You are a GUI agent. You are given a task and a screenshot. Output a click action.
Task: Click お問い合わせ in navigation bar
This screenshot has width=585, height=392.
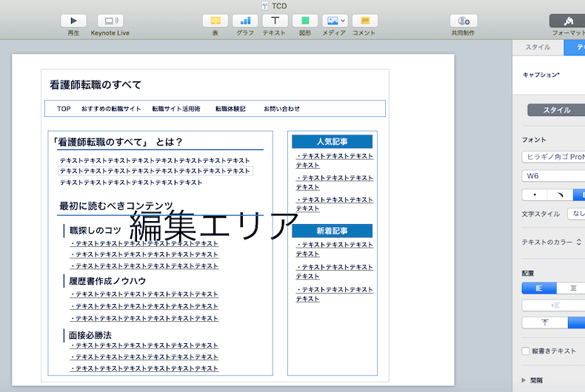[281, 109]
